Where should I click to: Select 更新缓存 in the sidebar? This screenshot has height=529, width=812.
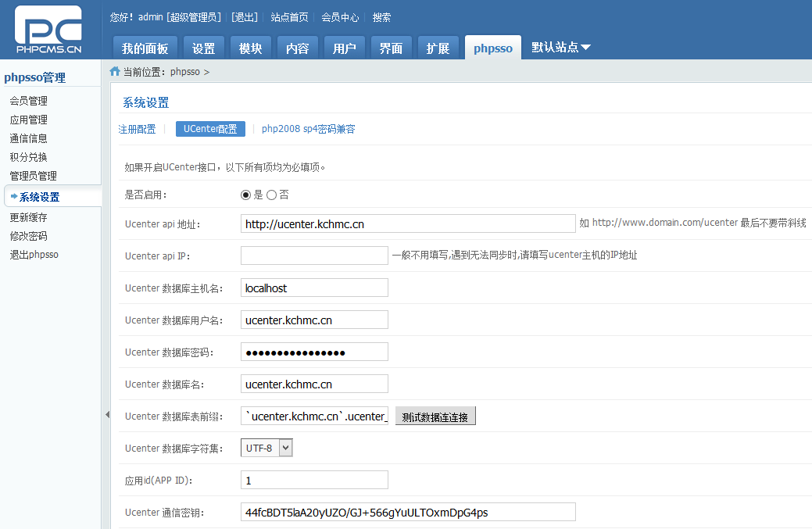click(x=29, y=217)
